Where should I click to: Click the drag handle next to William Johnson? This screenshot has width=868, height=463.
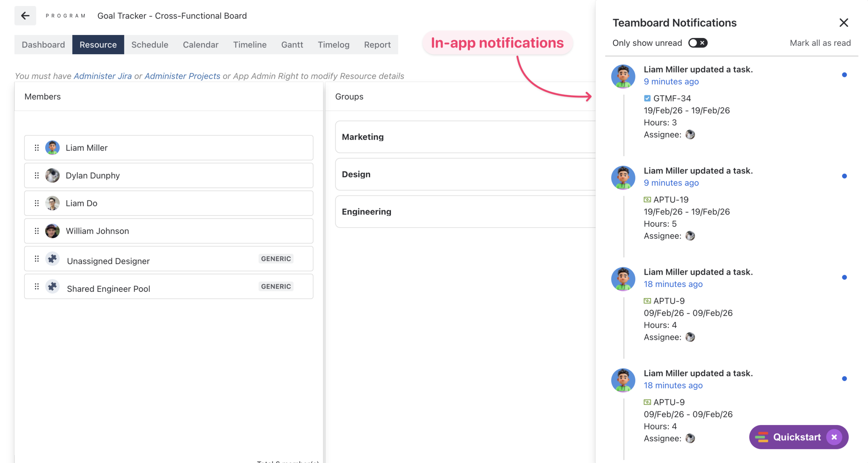coord(37,231)
